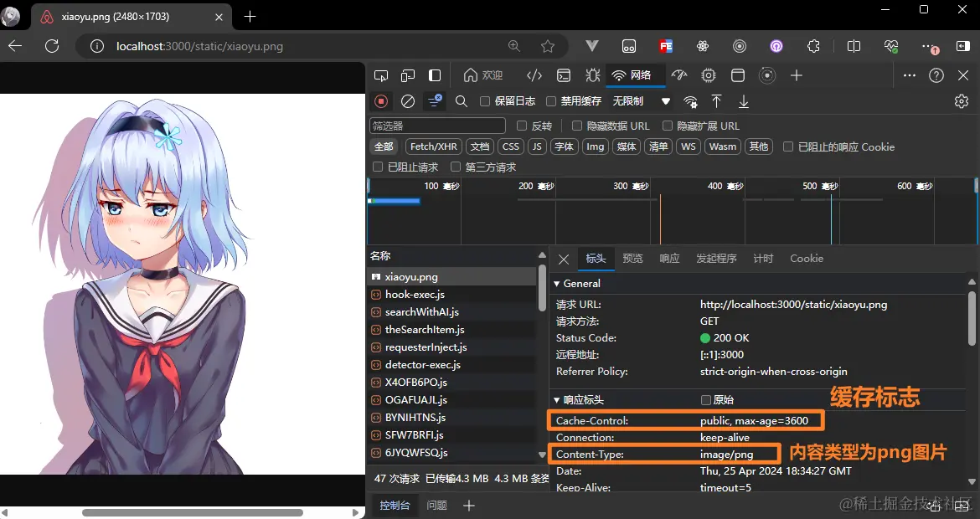Viewport: 980px width, 519px height.
Task: Tick the 隐藏扩展 URL checkbox
Action: 667,126
